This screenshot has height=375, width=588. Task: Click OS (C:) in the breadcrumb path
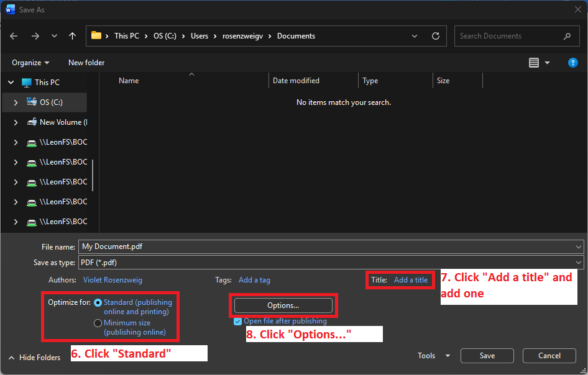tap(165, 36)
